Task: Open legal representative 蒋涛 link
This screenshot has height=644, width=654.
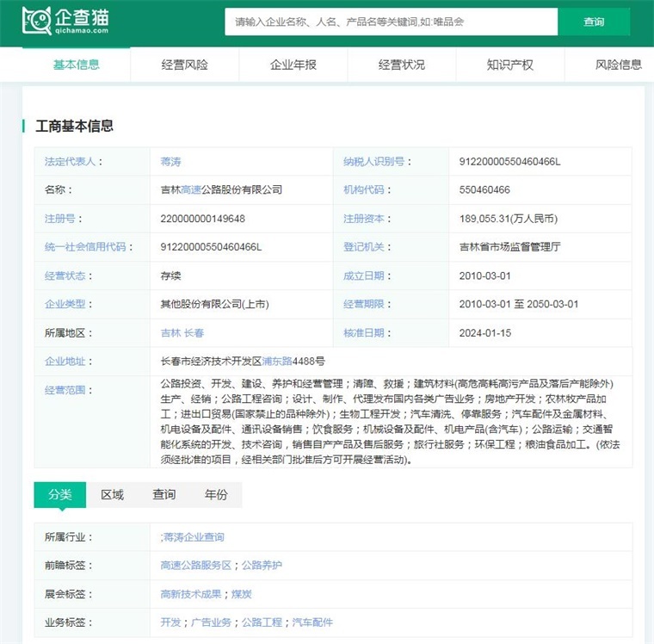Action: (x=170, y=162)
